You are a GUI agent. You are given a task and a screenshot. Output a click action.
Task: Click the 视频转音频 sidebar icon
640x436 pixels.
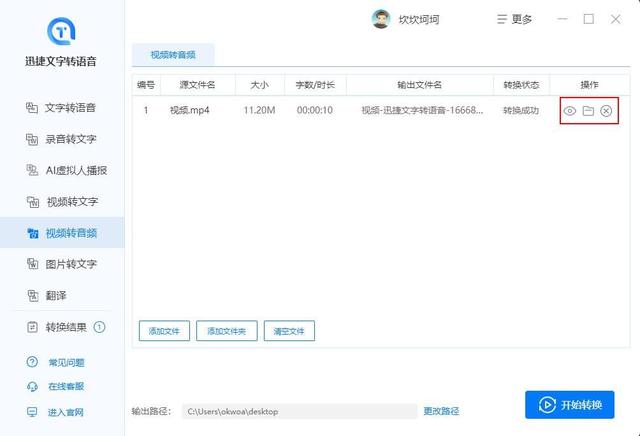coord(33,233)
